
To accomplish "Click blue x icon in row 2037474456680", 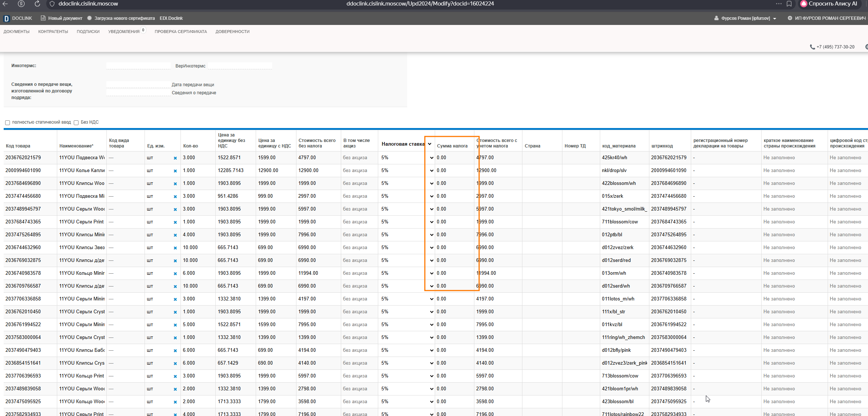I will (175, 197).
